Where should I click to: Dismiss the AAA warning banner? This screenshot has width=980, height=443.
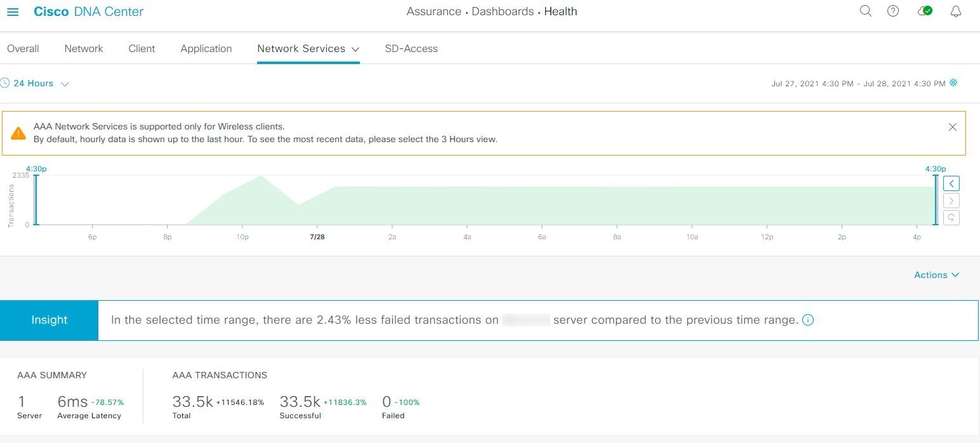click(952, 127)
